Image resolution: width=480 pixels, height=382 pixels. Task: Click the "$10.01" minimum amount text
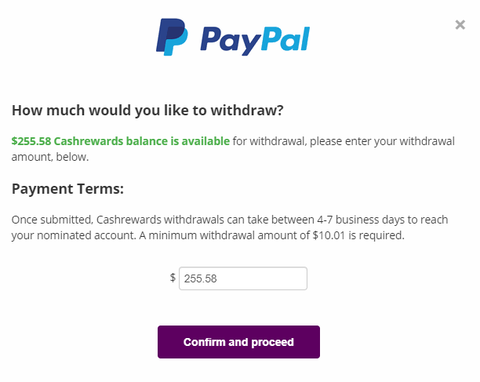coord(329,236)
